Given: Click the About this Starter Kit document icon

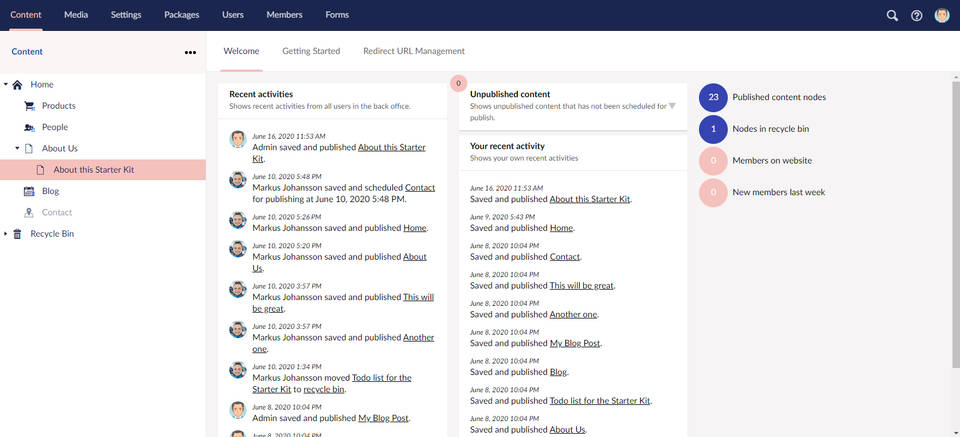Looking at the screenshot, I should tap(40, 170).
